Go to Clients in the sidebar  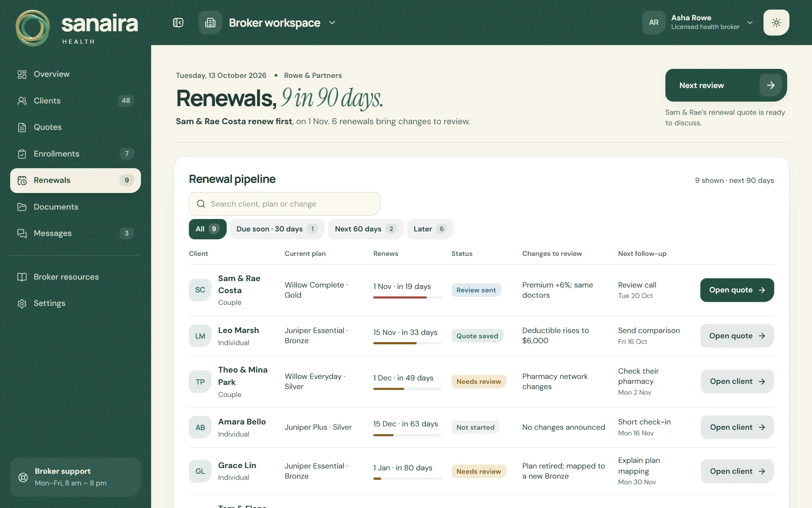[76, 100]
